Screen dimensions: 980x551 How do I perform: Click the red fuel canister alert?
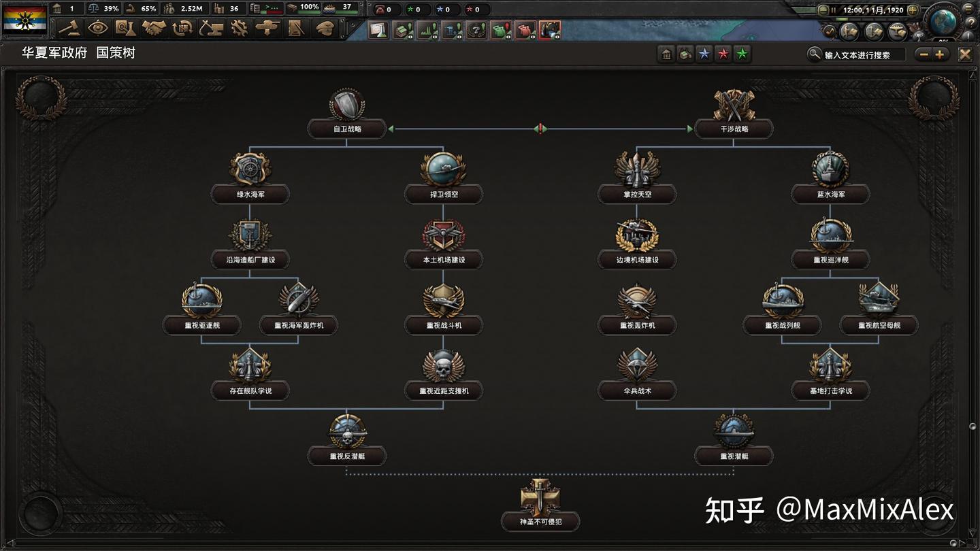[x=525, y=30]
